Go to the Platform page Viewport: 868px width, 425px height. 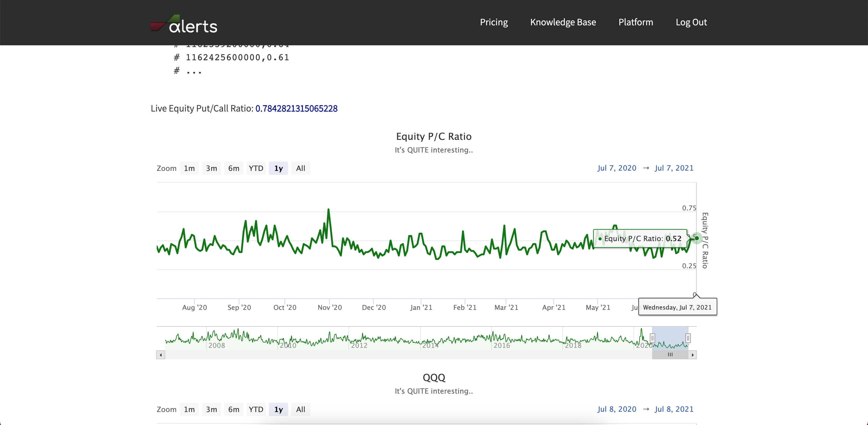click(636, 22)
